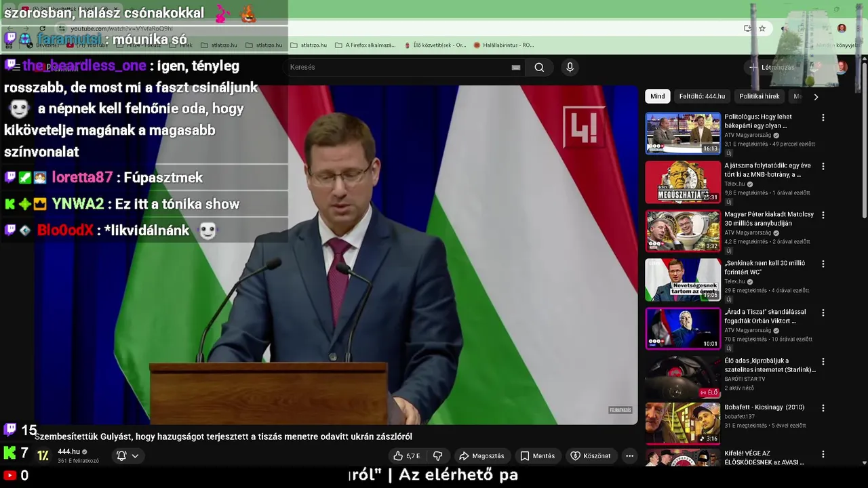The height and width of the screenshot is (488, 868).
Task: Dislike the video with thumbs-down button
Action: [x=437, y=456]
